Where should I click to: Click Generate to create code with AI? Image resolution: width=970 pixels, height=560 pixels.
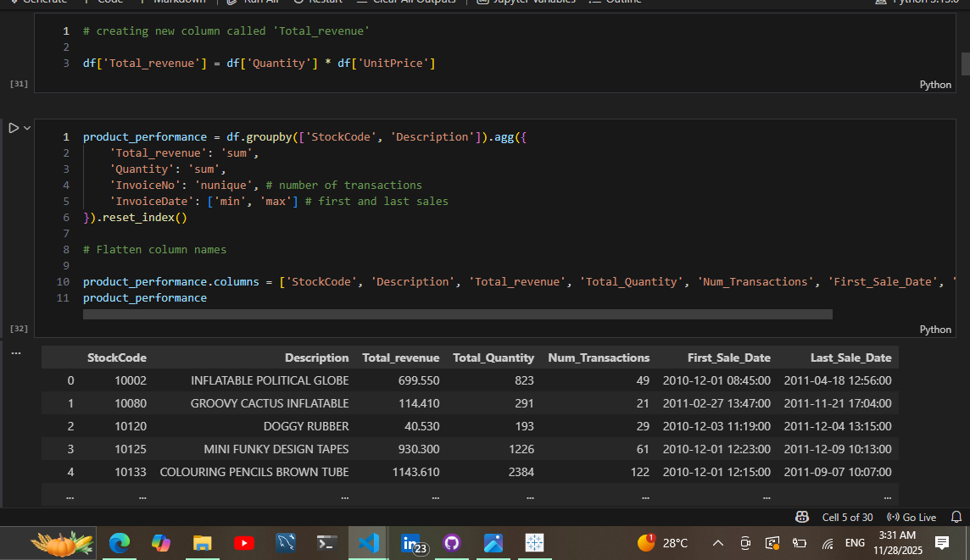(x=38, y=2)
